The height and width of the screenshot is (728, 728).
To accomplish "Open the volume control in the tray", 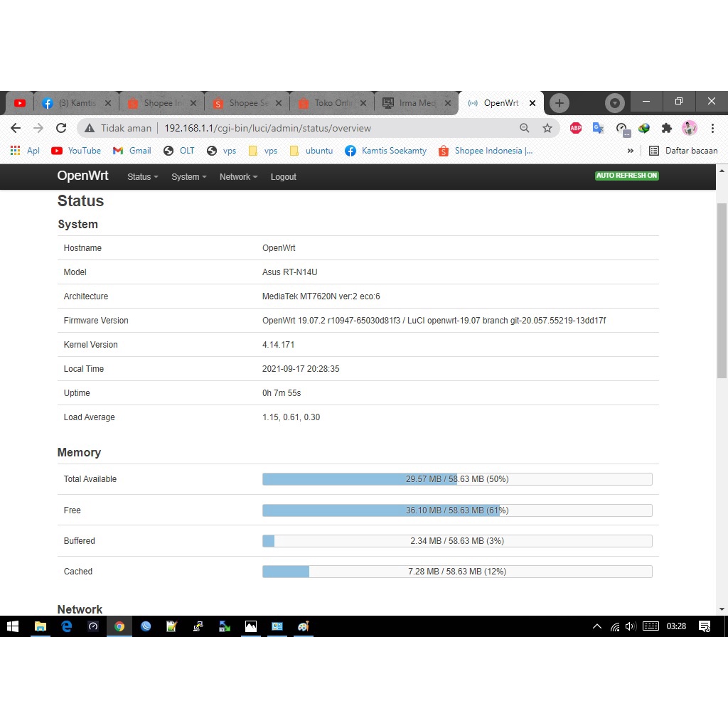I will click(631, 626).
